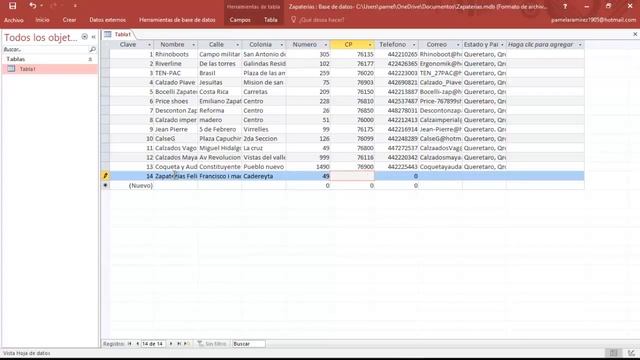
Task: Click the Undo arrow icon
Action: (x=33, y=6)
